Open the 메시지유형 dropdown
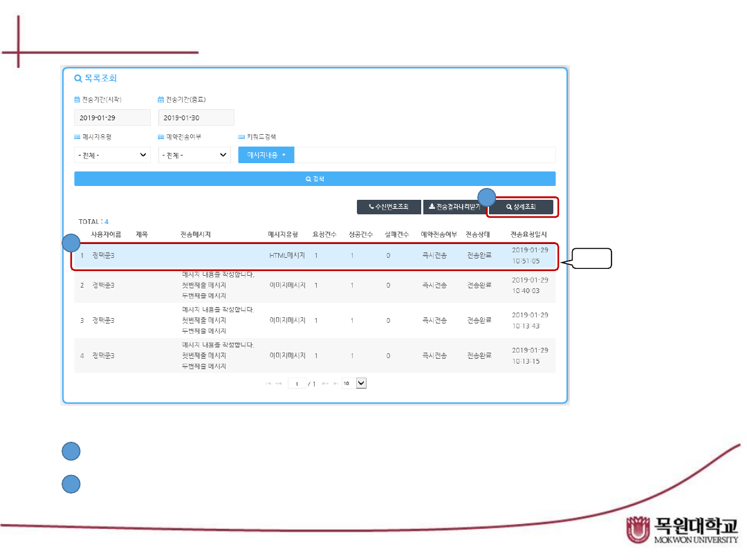This screenshot has height=560, width=747. click(x=112, y=155)
